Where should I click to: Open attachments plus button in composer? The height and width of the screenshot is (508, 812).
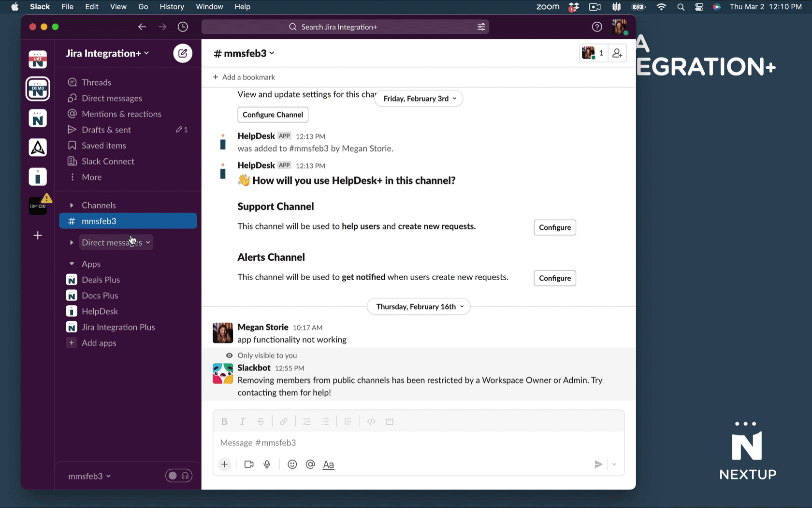coord(225,464)
